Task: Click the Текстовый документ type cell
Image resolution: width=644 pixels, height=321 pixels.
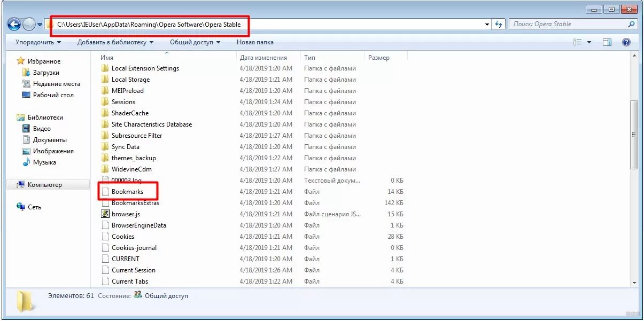Action: [x=331, y=181]
